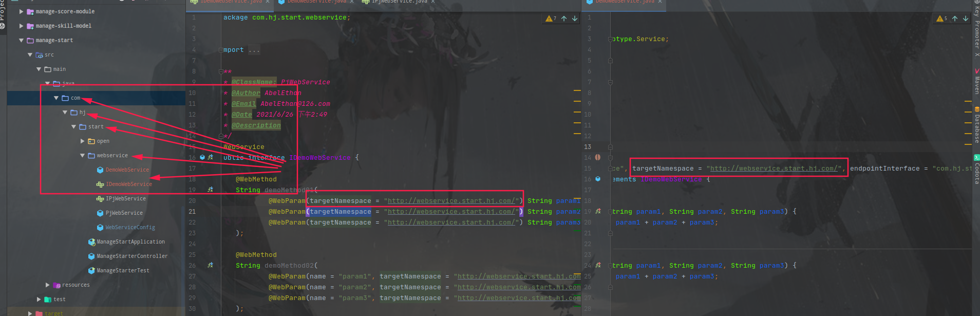Click the 7 warnings indicator in left editor
Image resolution: width=980 pixels, height=316 pixels.
coord(551,18)
